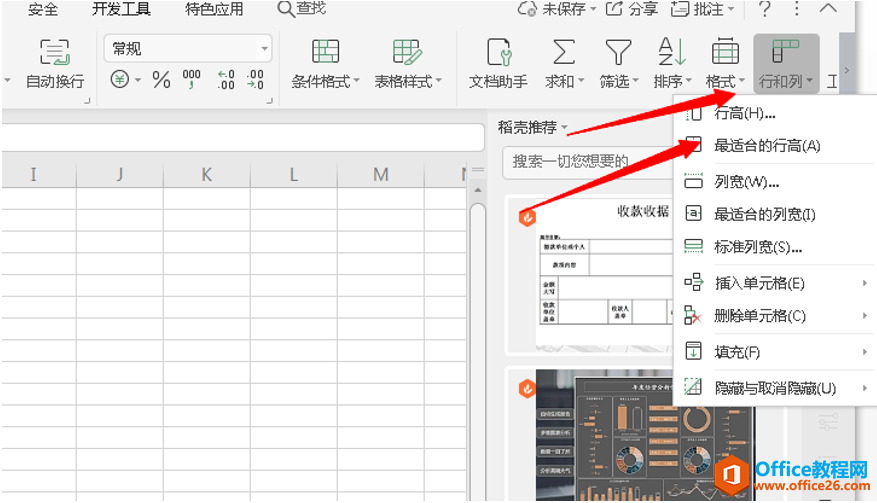
Task: Select column J header
Action: (x=120, y=175)
